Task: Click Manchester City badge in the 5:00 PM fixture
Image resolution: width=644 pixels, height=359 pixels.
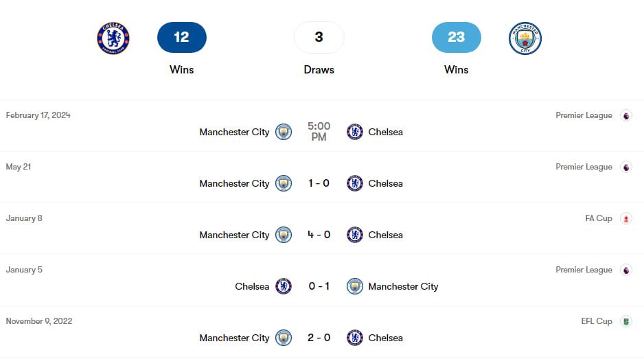Action: 284,132
